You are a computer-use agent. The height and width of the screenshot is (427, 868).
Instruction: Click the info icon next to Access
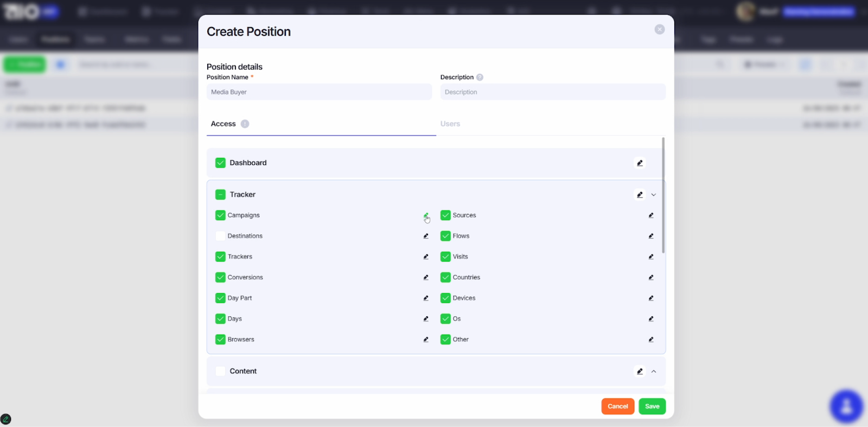coord(245,124)
